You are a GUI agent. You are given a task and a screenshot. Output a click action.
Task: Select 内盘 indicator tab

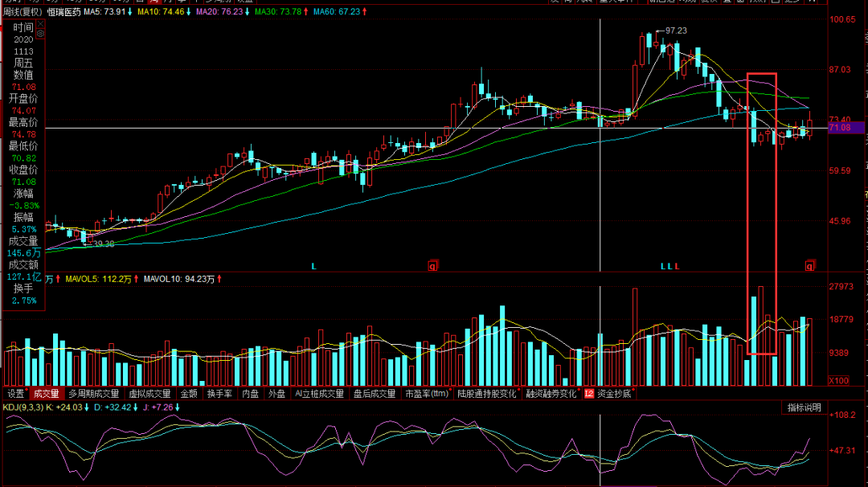(251, 394)
